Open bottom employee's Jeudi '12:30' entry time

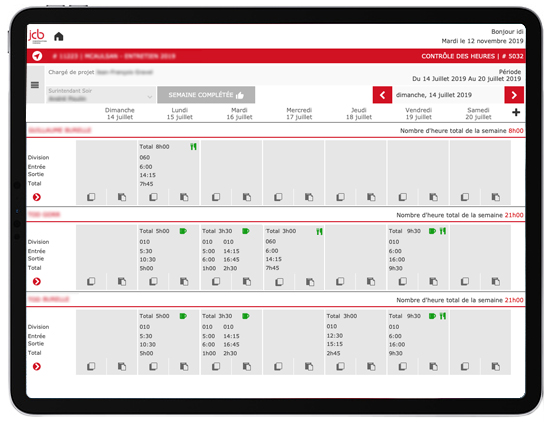tap(334, 336)
